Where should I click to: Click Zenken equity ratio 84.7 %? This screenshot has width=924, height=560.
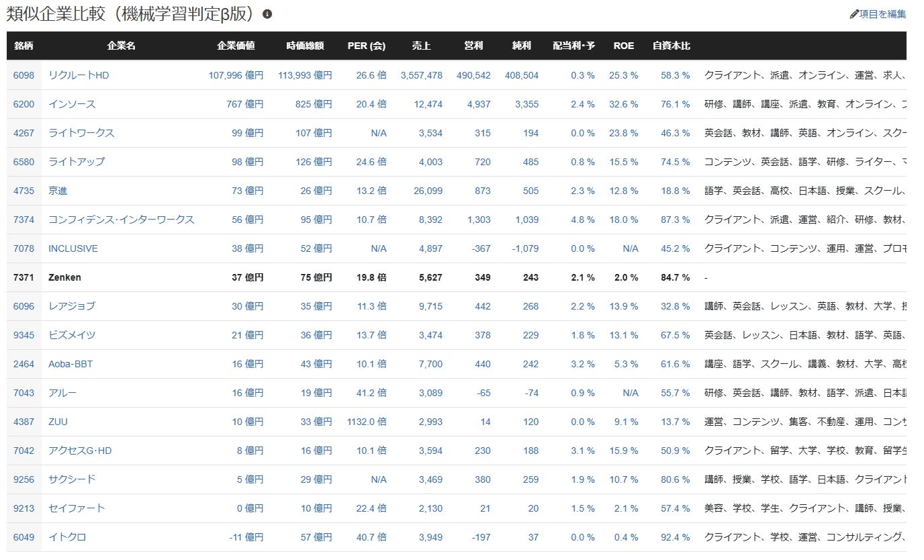click(676, 277)
